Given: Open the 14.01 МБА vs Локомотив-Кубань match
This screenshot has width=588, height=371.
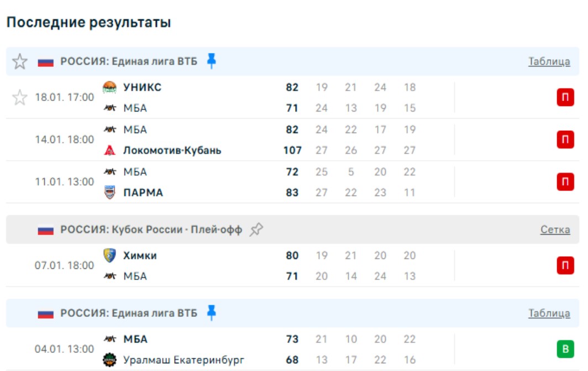Looking at the screenshot, I should tap(65, 140).
